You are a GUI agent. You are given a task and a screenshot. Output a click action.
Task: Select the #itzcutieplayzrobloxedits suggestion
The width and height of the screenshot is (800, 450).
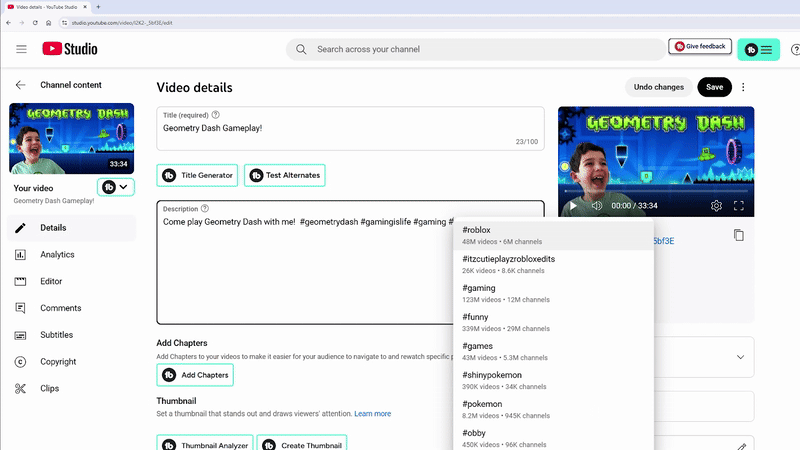pos(553,264)
